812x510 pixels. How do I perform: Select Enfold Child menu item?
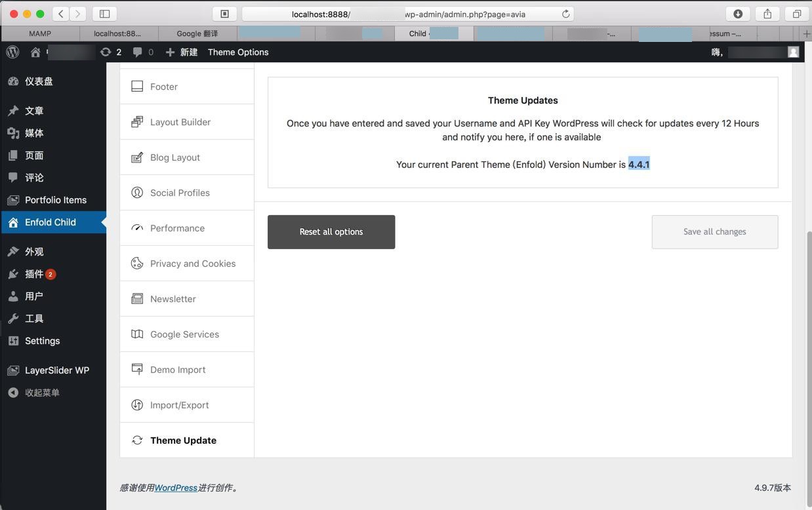(53, 222)
